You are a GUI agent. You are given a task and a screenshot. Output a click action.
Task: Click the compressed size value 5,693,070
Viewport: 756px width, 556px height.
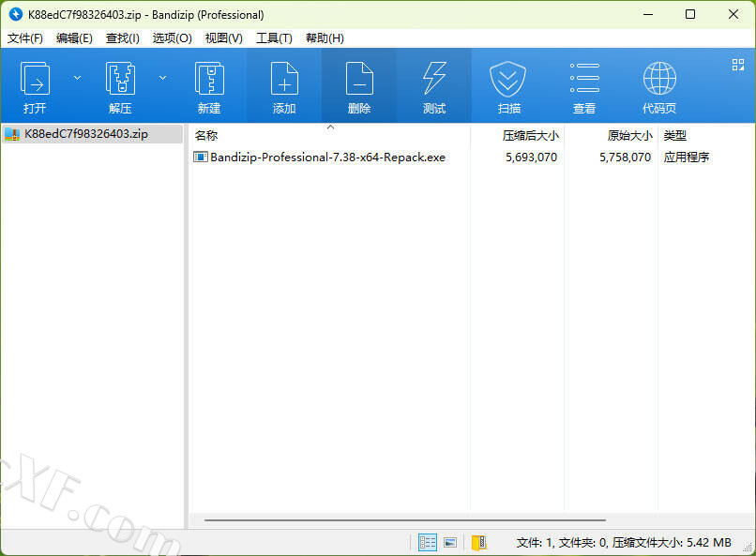click(531, 158)
